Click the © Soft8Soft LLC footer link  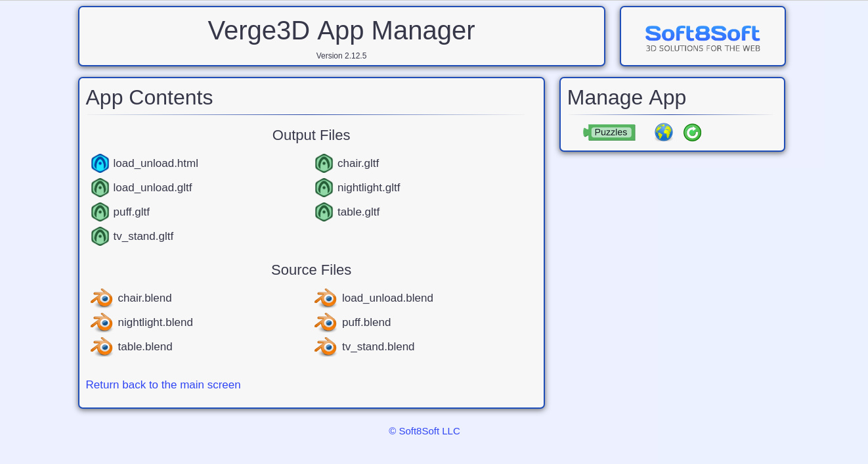click(424, 430)
